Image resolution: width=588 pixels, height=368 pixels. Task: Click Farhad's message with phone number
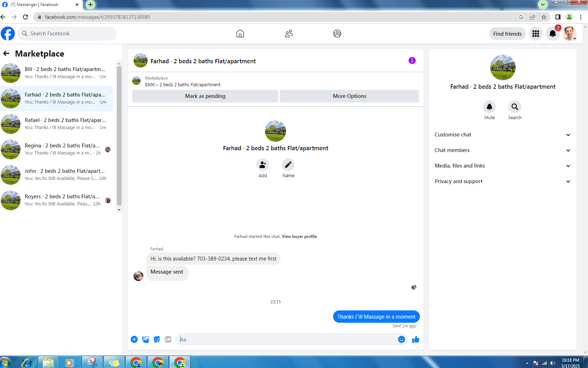coord(213,259)
